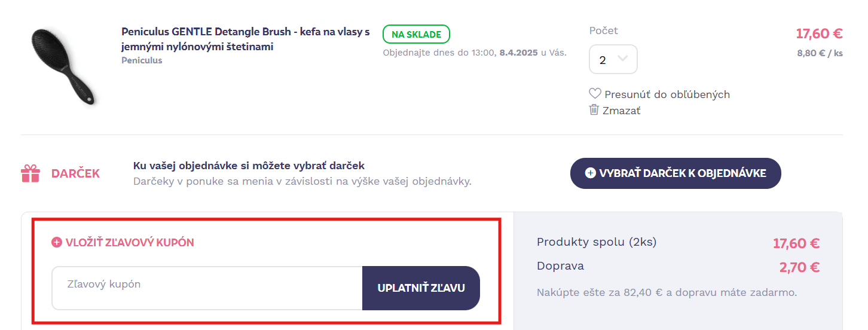Click the plus icon in the gift button
This screenshot has width=868, height=330.
(x=590, y=173)
